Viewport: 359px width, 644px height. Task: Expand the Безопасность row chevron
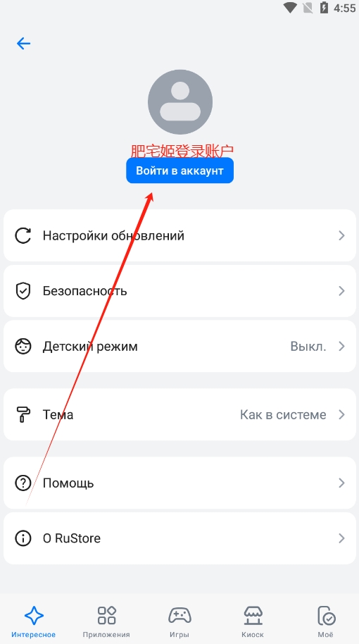click(341, 291)
